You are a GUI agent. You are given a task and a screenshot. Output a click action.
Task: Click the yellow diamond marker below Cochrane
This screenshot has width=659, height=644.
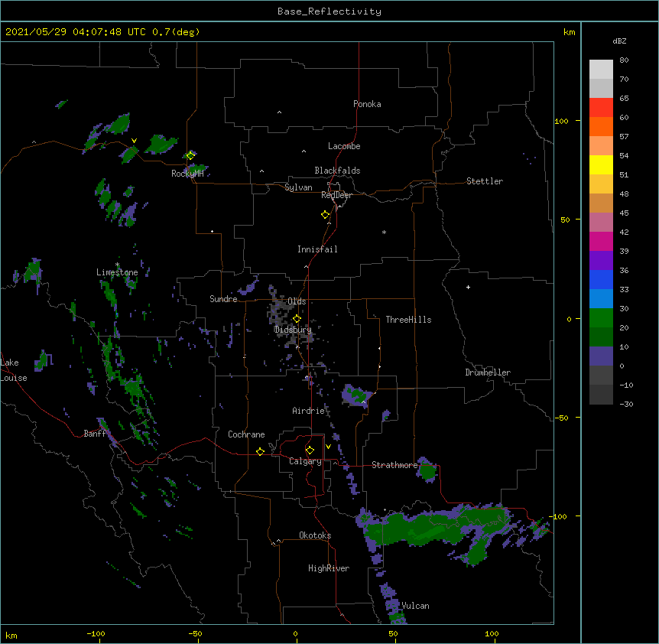click(260, 451)
